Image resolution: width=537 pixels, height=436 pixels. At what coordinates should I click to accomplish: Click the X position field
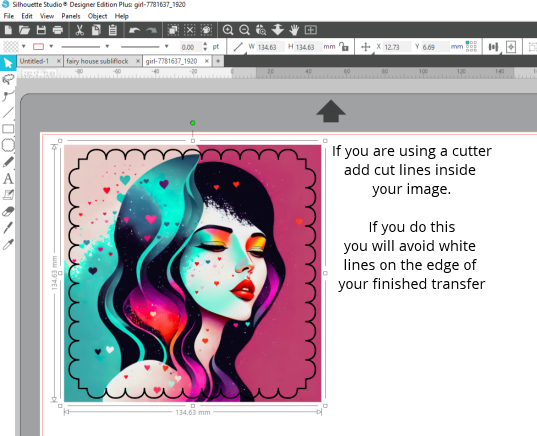(397, 47)
